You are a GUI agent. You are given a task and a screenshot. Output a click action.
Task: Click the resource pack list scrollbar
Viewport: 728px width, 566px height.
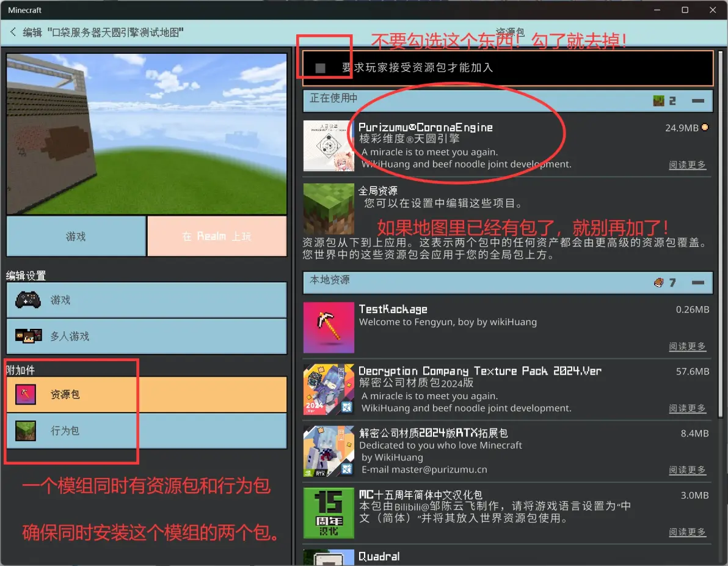pyautogui.click(x=720, y=235)
